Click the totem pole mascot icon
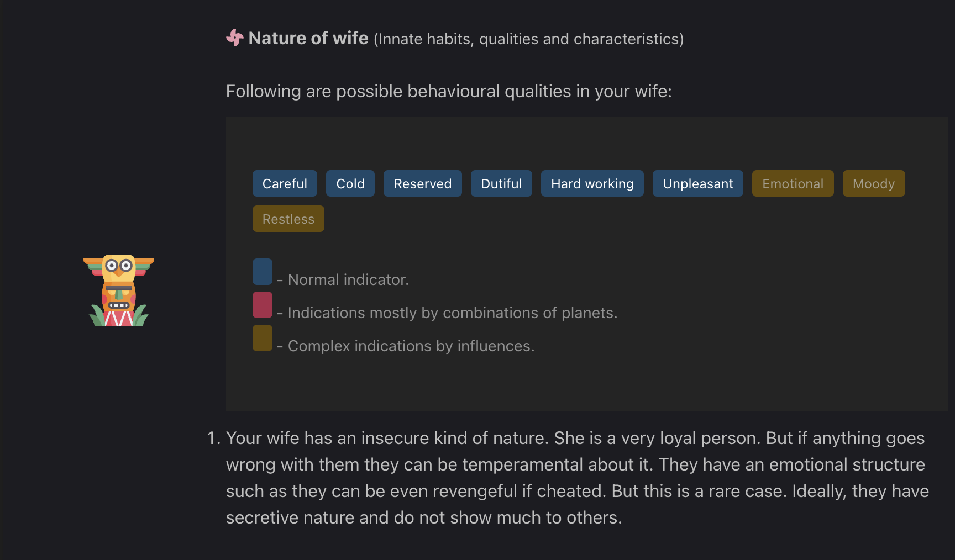Viewport: 955px width, 560px height. pyautogui.click(x=119, y=290)
